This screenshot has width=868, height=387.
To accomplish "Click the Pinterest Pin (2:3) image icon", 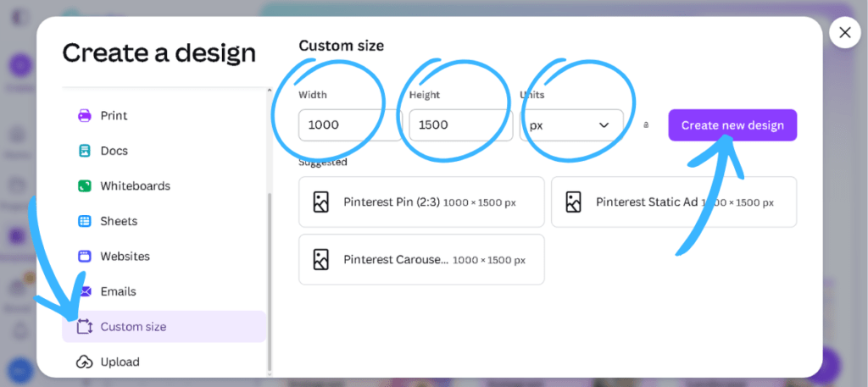I will [x=321, y=202].
